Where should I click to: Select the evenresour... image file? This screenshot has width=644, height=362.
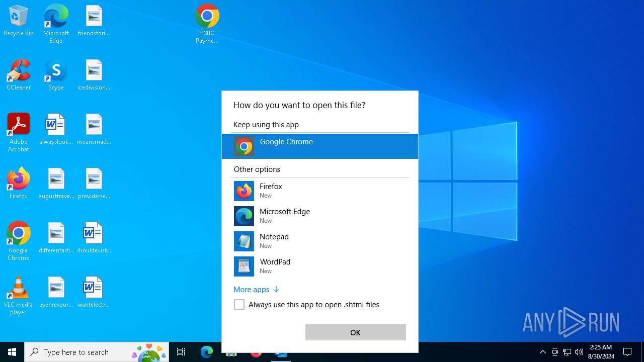coord(56,293)
